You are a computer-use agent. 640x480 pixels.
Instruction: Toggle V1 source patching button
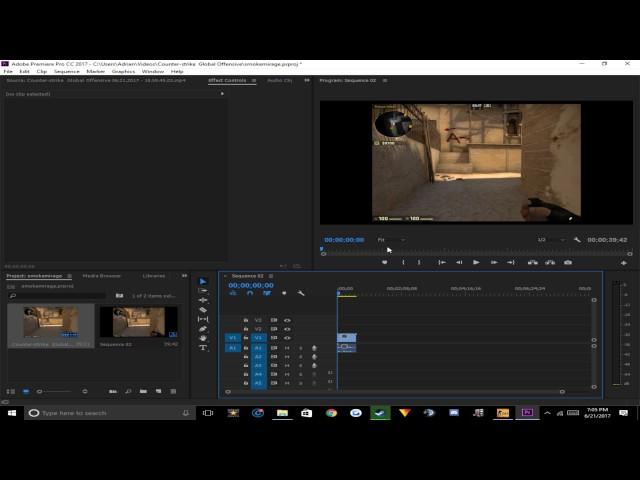pos(233,338)
